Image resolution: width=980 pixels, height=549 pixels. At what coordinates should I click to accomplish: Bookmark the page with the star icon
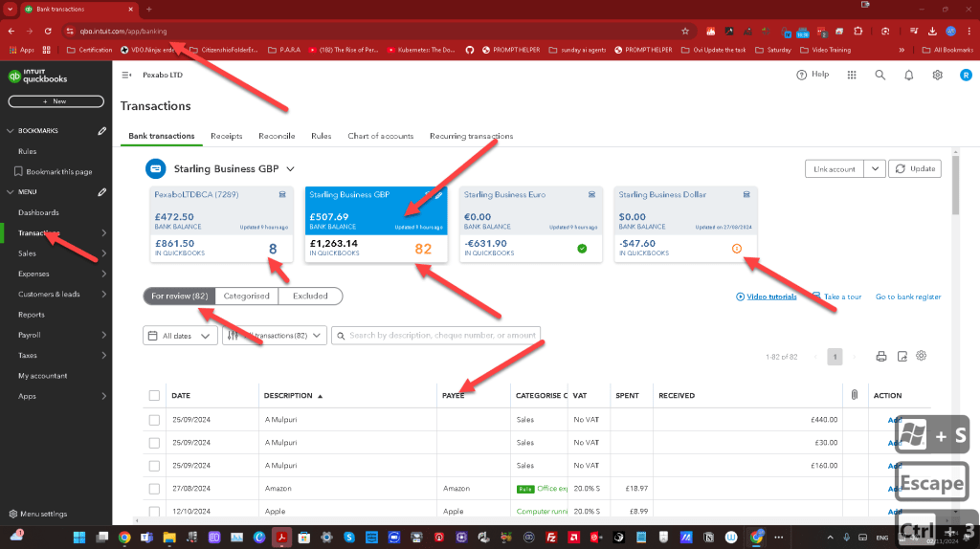(685, 32)
